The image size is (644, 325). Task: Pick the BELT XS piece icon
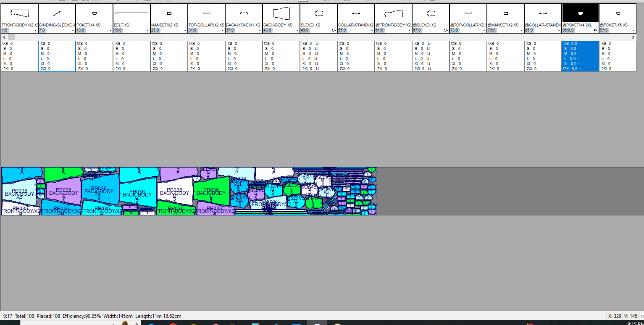coord(131,13)
